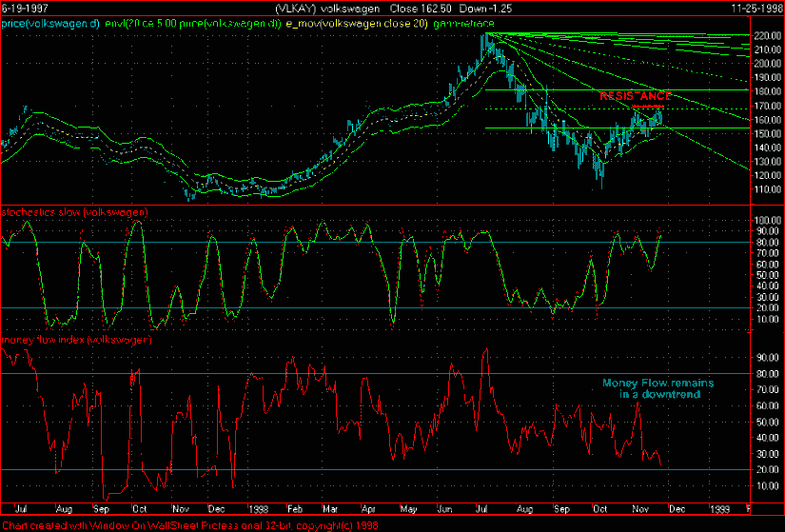This screenshot has height=532, width=785.
Task: Click the 130.00 price axis label
Action: coord(767,162)
